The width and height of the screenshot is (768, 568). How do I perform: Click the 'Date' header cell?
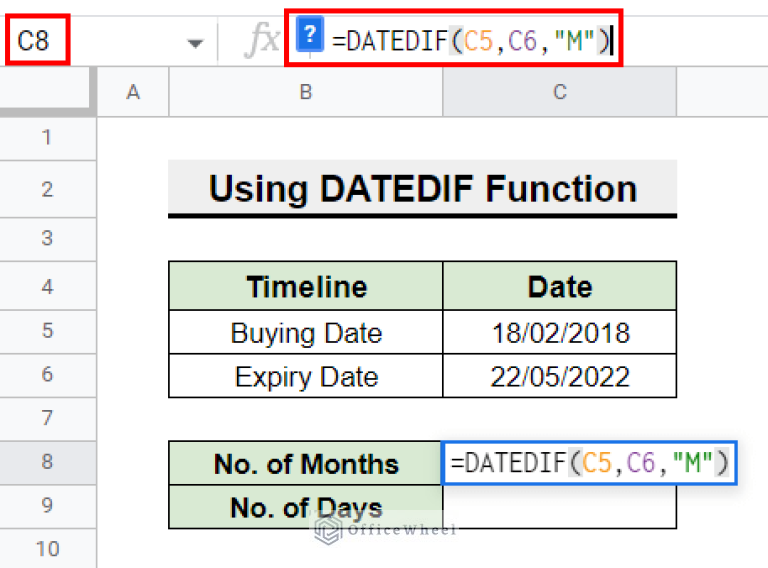click(560, 286)
